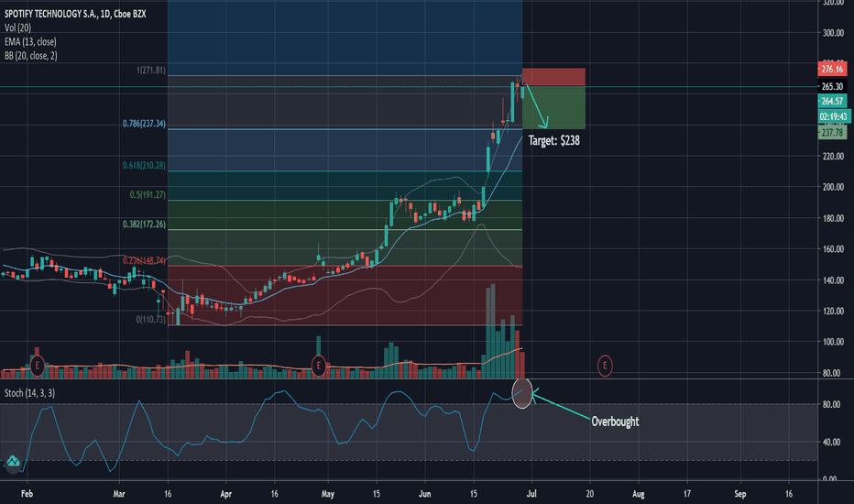The width and height of the screenshot is (854, 504).
Task: Click the TradingView logo icon at bottom left
Action: pyautogui.click(x=13, y=461)
